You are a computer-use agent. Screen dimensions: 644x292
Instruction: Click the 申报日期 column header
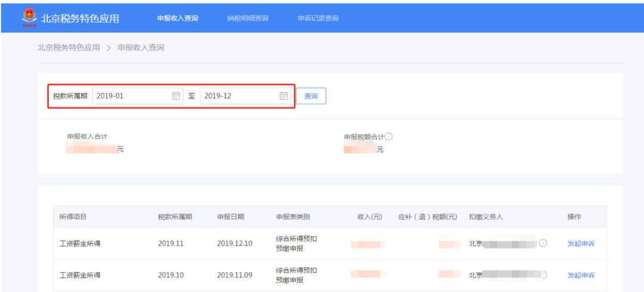click(x=230, y=217)
